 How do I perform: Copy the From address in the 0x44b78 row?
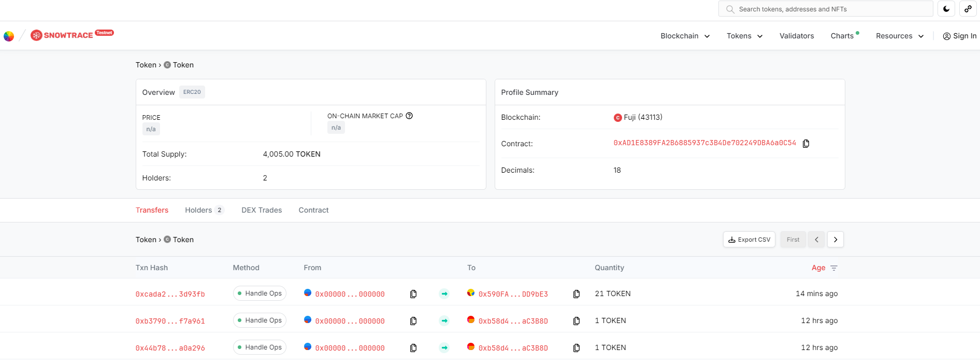pos(413,348)
